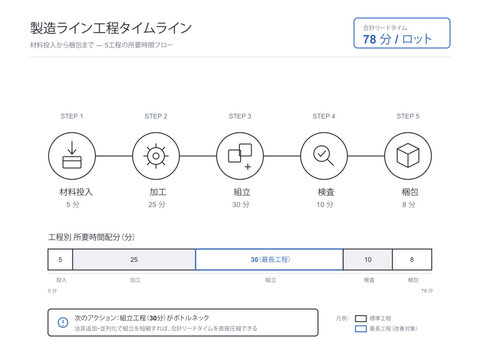This screenshot has width=480, height=360.
Task: Select the 30 (最長工程) bar segment
Action: (x=269, y=259)
